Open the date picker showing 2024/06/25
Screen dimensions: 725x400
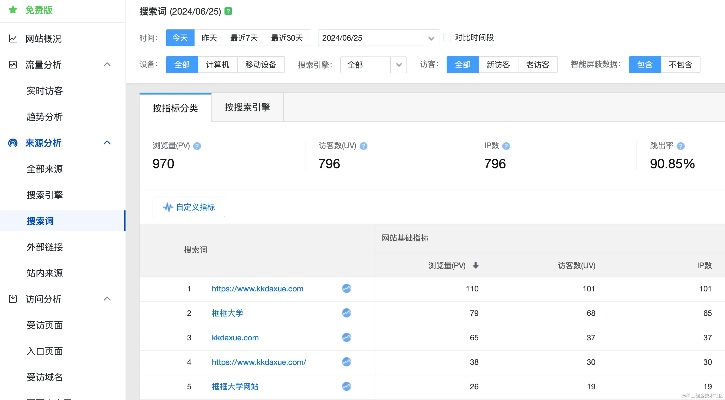(378, 38)
